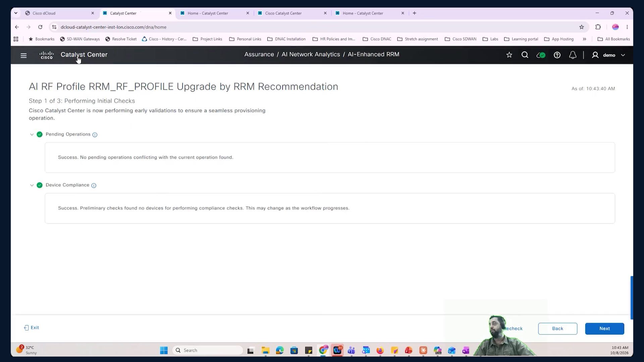Viewport: 644px width, 362px height.
Task: Open the All Bookmarks folder
Action: (614, 39)
